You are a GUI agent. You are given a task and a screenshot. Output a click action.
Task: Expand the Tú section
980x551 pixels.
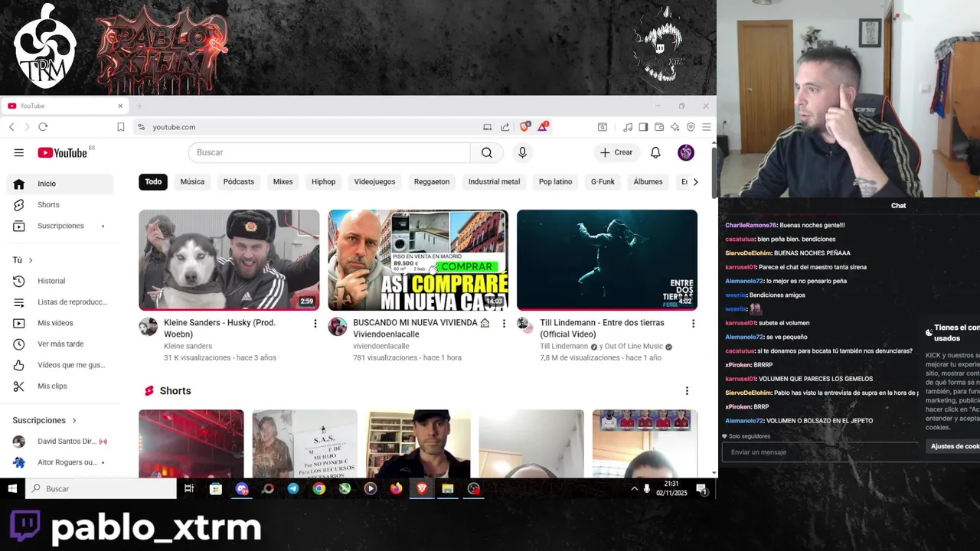(22, 260)
